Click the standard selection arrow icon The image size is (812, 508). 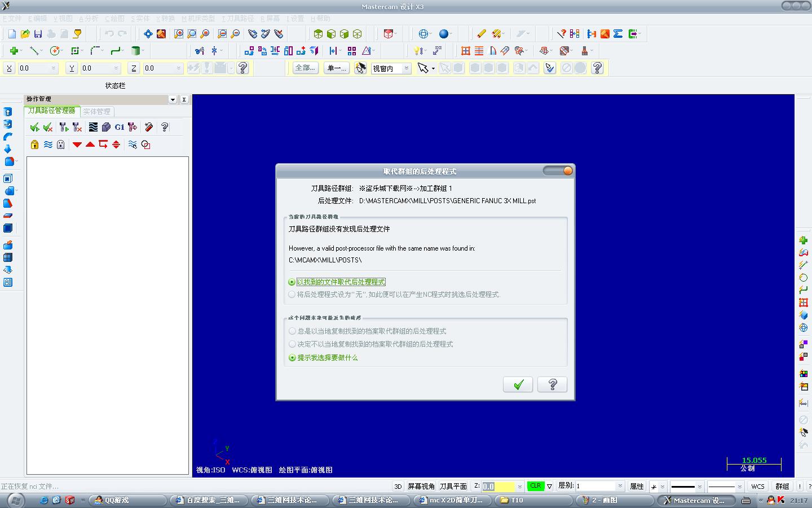(x=423, y=68)
